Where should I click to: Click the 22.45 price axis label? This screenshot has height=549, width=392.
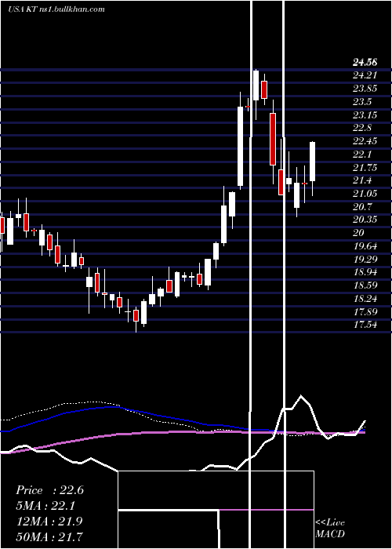365,141
